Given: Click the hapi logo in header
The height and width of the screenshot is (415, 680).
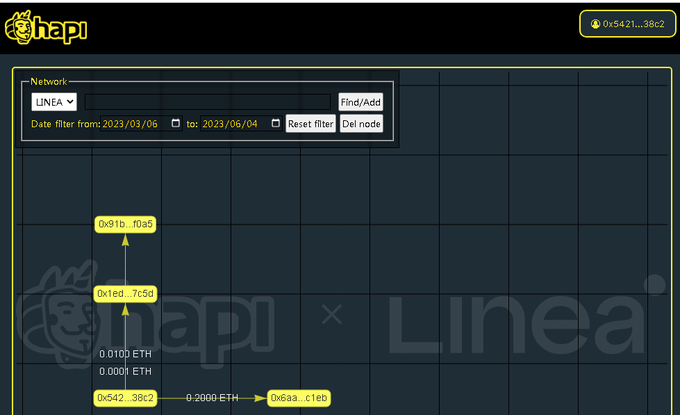Looking at the screenshot, I should click(x=46, y=27).
